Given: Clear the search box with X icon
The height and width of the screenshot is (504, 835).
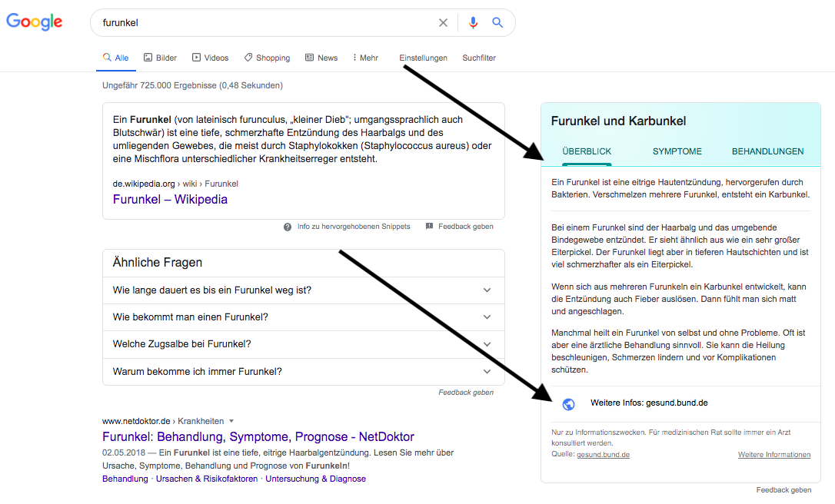Looking at the screenshot, I should tap(443, 23).
